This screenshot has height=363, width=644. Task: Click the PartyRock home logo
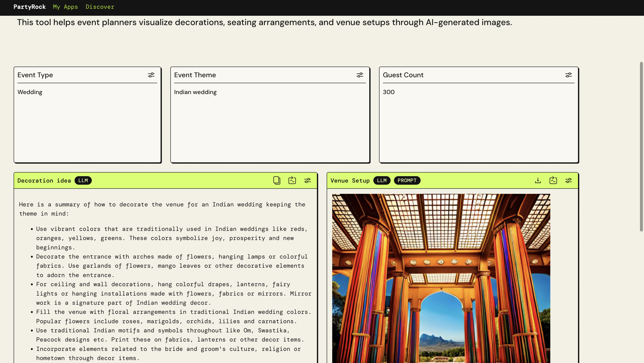[x=30, y=7]
